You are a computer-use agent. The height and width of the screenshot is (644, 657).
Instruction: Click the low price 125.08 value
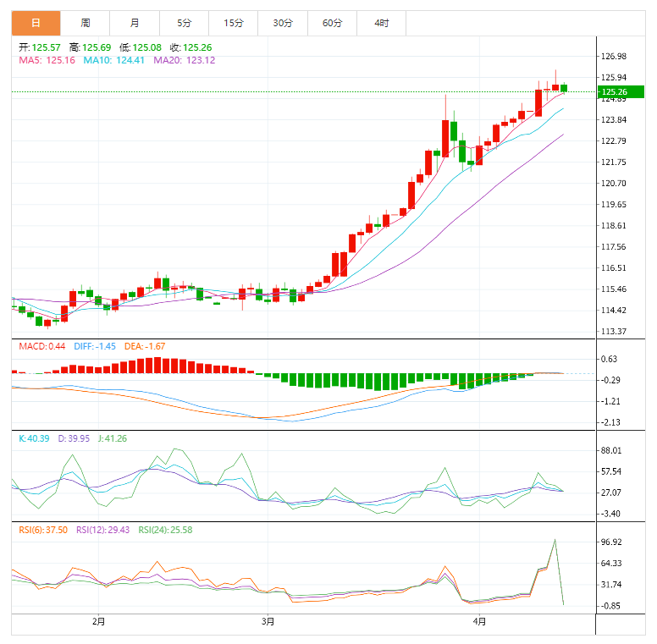click(146, 47)
